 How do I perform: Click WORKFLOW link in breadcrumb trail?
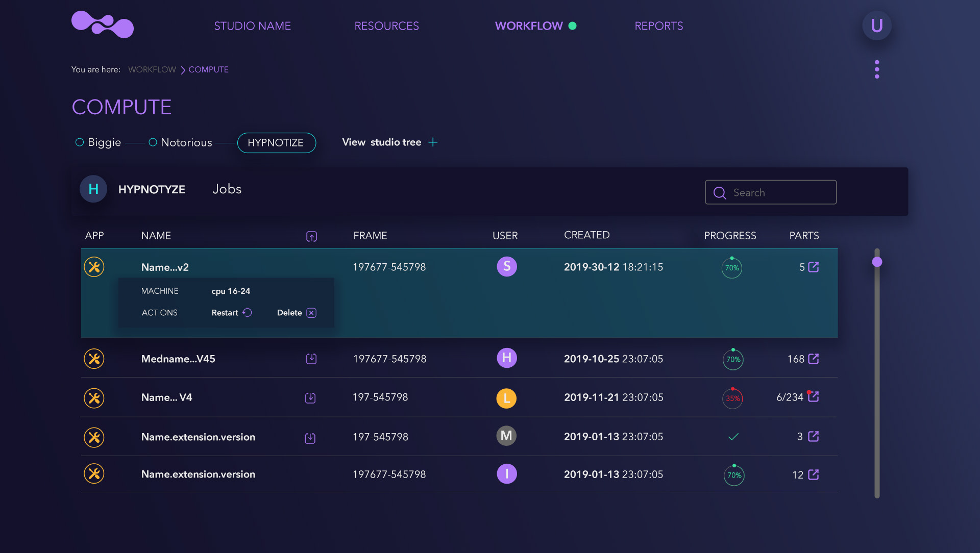(152, 69)
